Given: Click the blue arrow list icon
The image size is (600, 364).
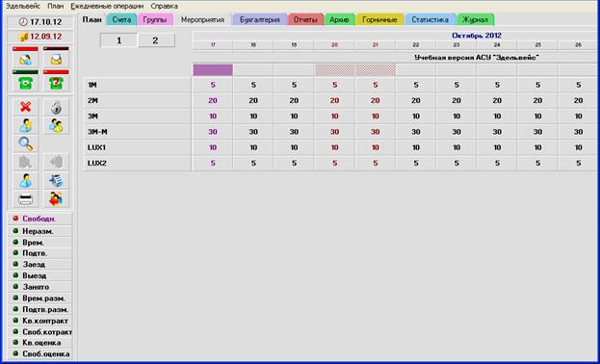Looking at the screenshot, I should 56,181.
